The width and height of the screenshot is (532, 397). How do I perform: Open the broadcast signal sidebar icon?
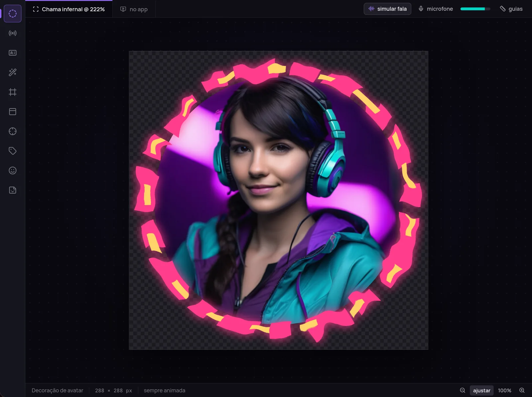click(13, 33)
